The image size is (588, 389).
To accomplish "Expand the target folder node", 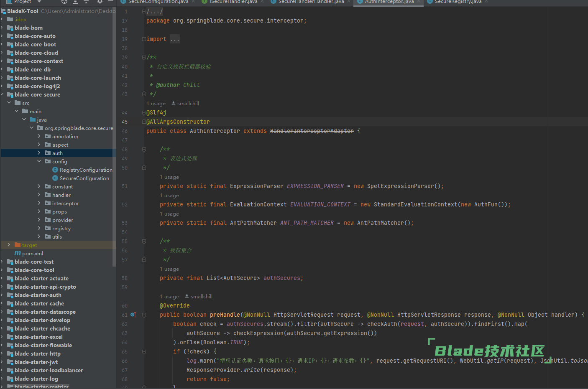I will pyautogui.click(x=9, y=245).
